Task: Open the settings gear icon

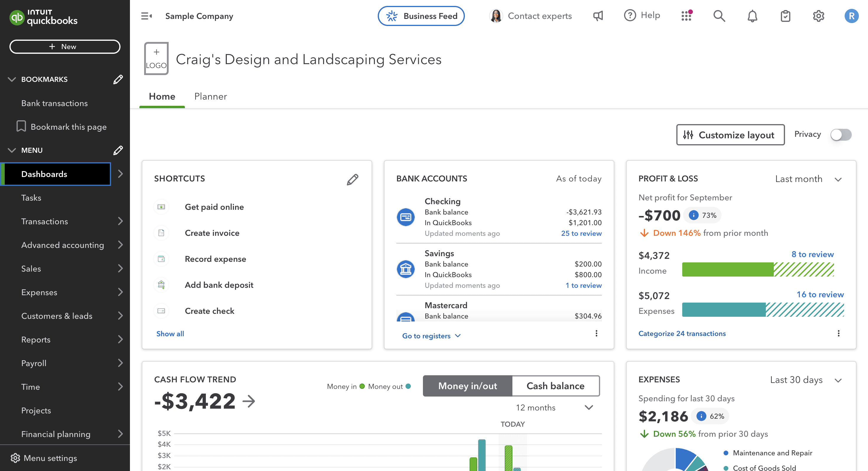Action: point(818,16)
